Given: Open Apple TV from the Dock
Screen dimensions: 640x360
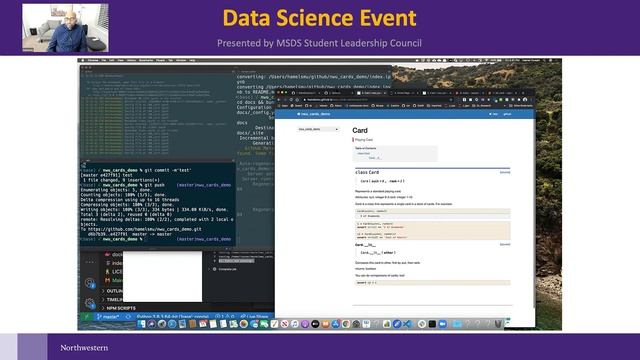Looking at the screenshot, I should coord(316,324).
